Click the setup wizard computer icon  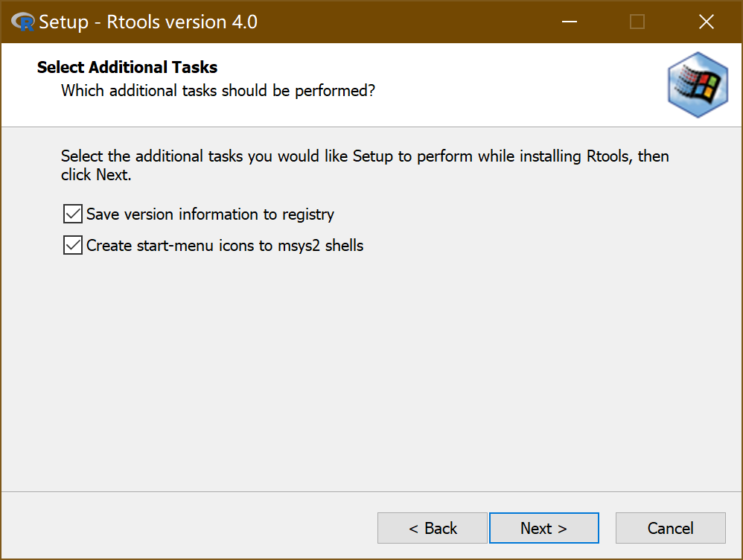tap(697, 85)
